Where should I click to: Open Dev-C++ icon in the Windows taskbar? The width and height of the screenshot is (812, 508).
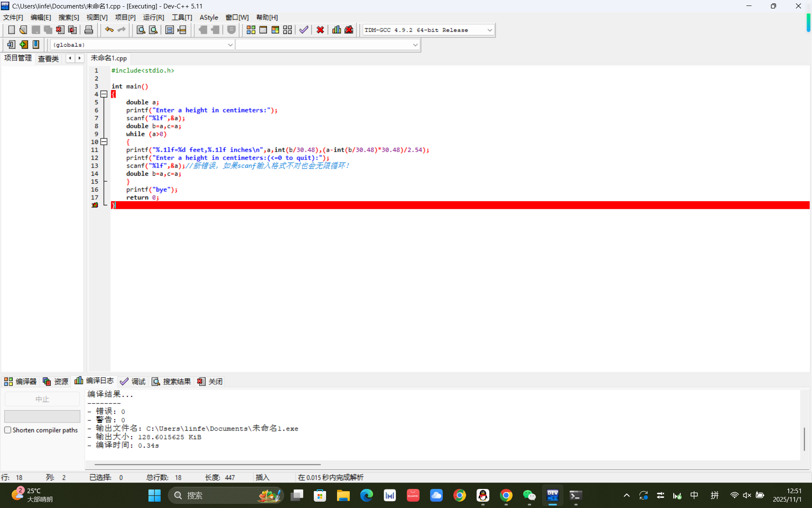click(552, 495)
